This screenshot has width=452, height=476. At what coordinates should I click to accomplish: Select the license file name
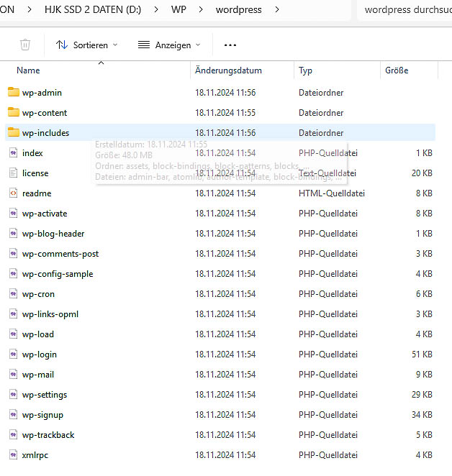(35, 173)
